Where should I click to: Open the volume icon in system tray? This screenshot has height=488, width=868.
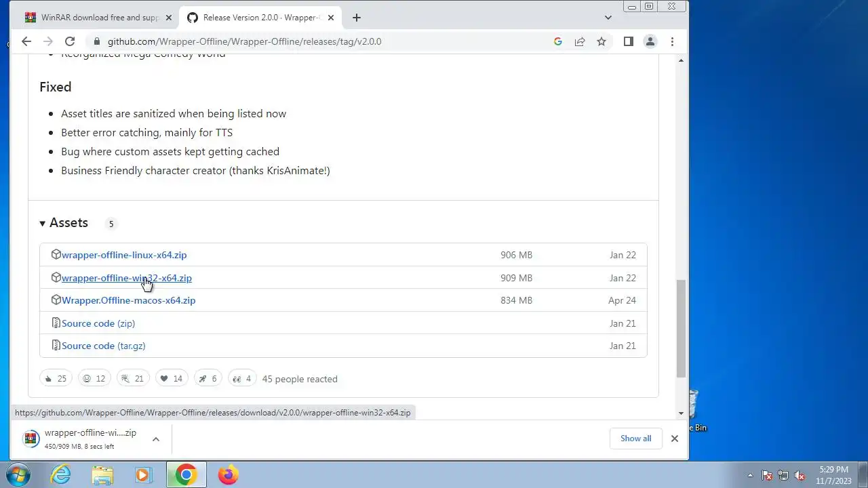(x=800, y=475)
